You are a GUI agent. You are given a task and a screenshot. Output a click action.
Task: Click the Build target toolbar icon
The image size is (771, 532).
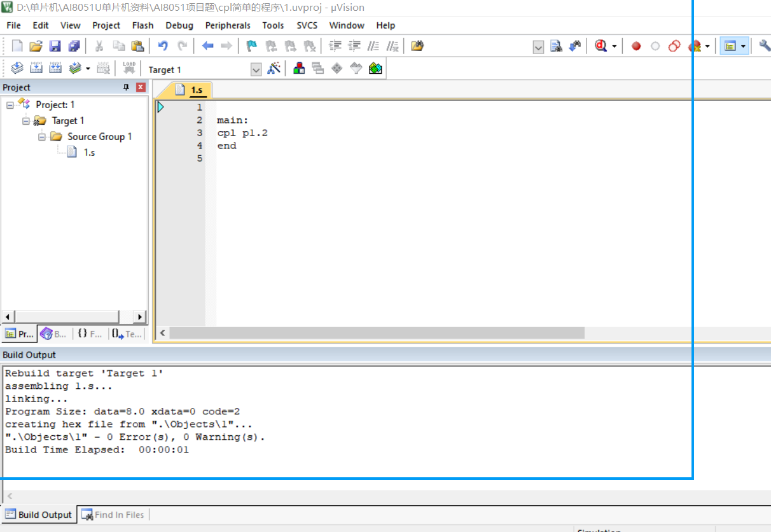pos(36,69)
